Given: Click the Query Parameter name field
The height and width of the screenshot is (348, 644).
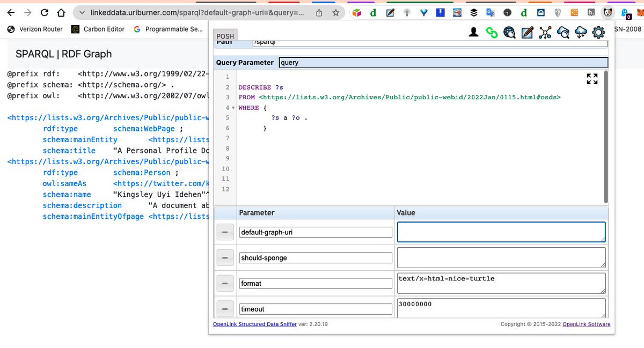Looking at the screenshot, I should click(443, 62).
